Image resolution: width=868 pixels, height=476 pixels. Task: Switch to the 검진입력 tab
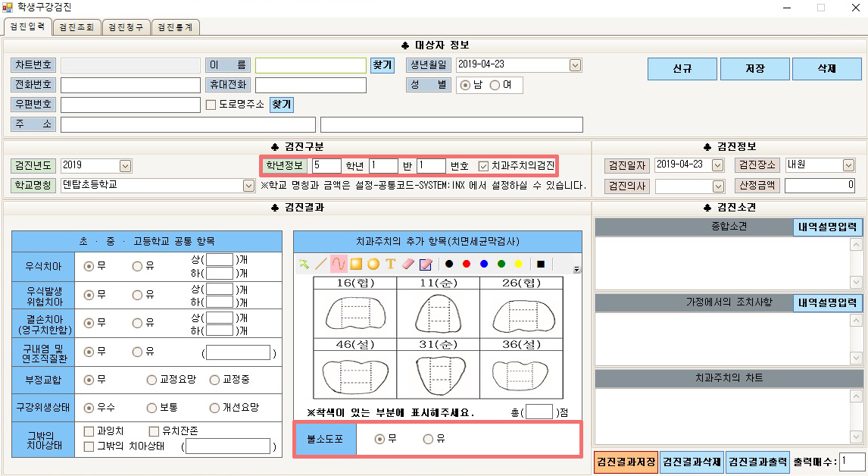click(28, 26)
